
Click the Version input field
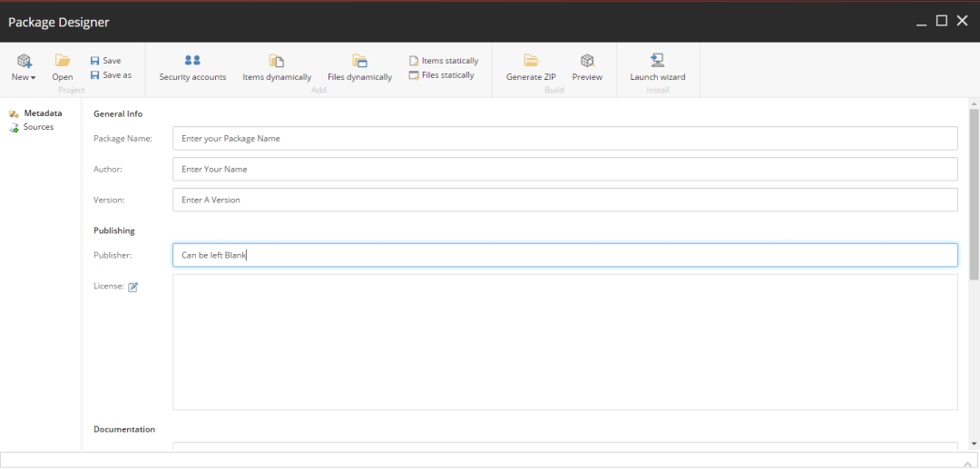[564, 200]
